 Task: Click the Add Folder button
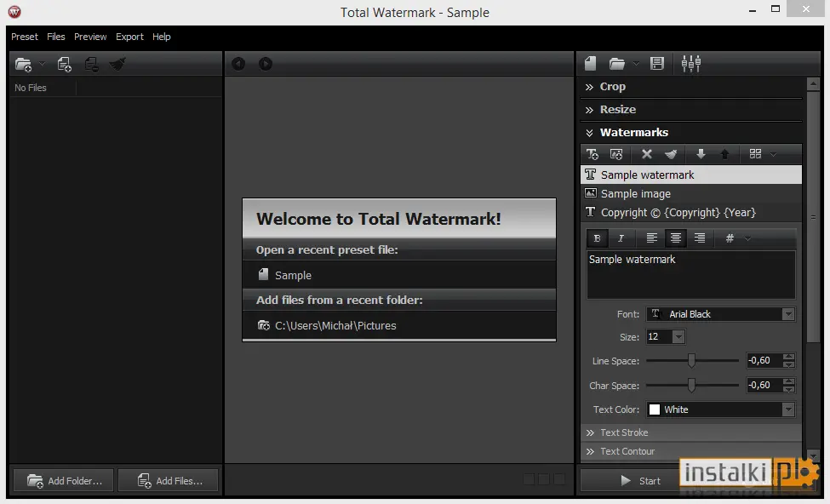(x=64, y=481)
